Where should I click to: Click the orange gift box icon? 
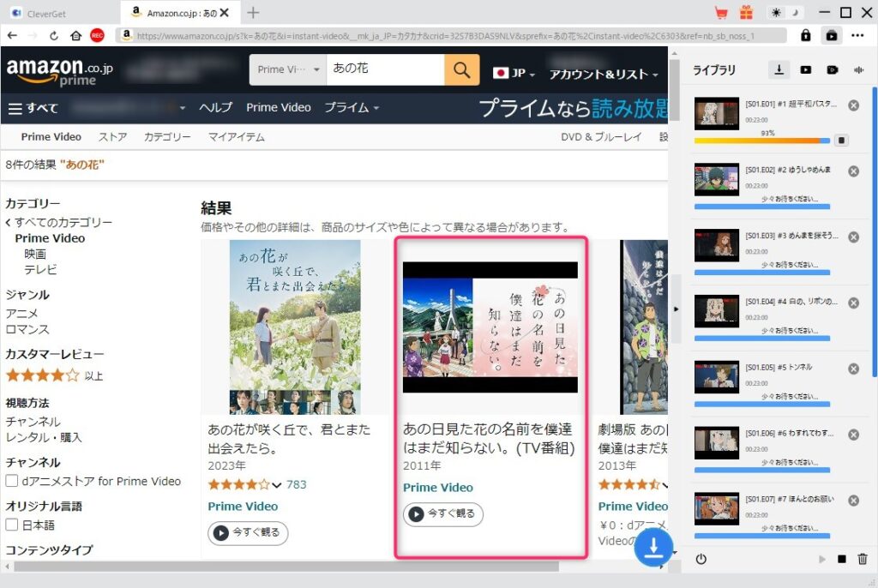click(x=745, y=13)
